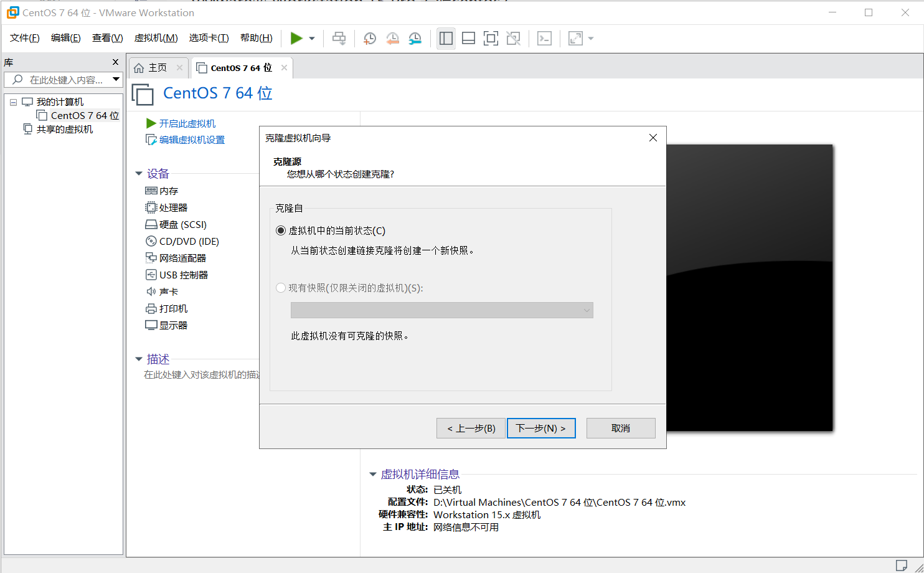
Task: Click the 下一步(N) button
Action: point(541,429)
